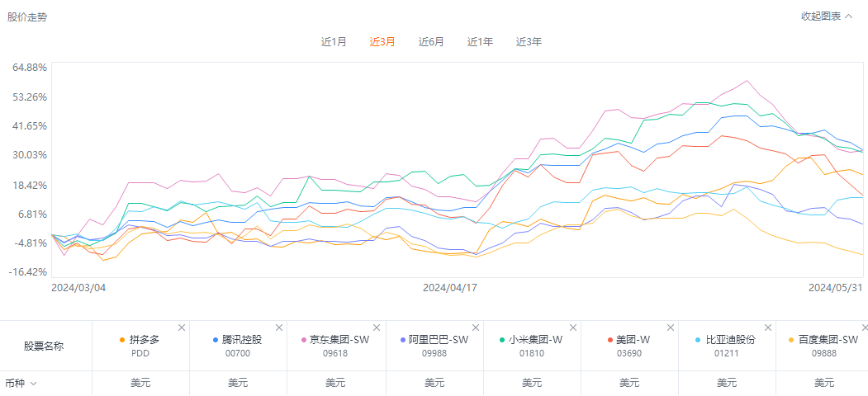Open the 币种 currency dropdown
Image resolution: width=868 pixels, height=396 pixels.
pyautogui.click(x=21, y=383)
